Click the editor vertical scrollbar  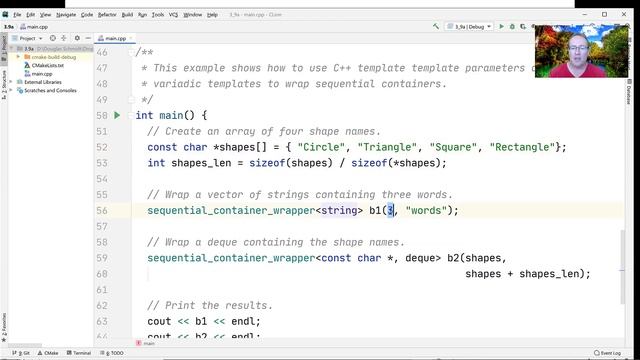(x=622, y=267)
